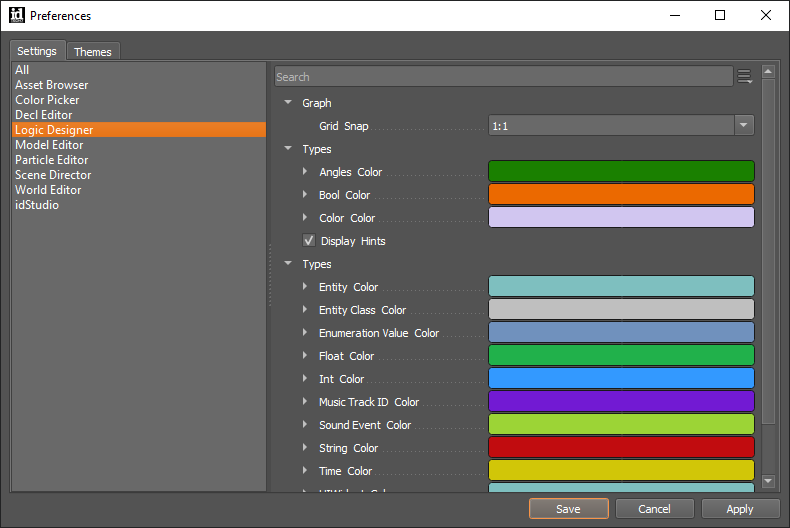Expand the Enumeration Value Color row
This screenshot has height=528, width=790.
[305, 333]
